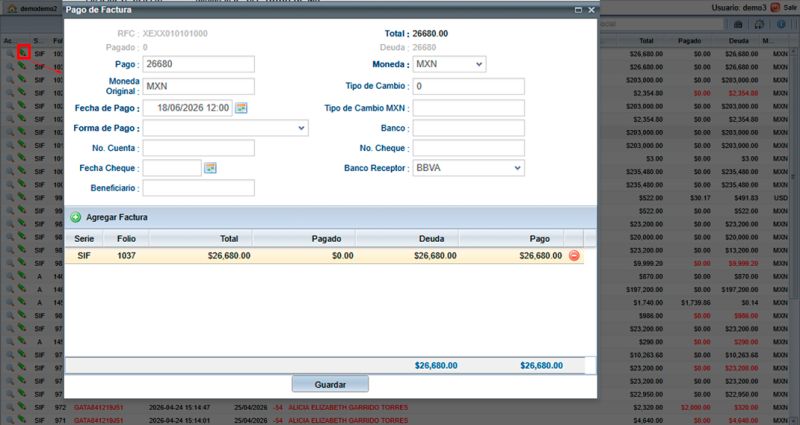
Task: Click the home icon on the demodemo2 tab
Action: click(x=12, y=9)
